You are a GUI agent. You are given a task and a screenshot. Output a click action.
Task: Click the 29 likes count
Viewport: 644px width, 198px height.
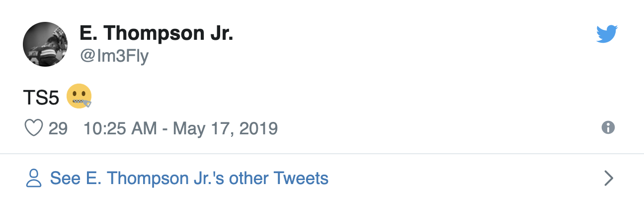tap(58, 129)
